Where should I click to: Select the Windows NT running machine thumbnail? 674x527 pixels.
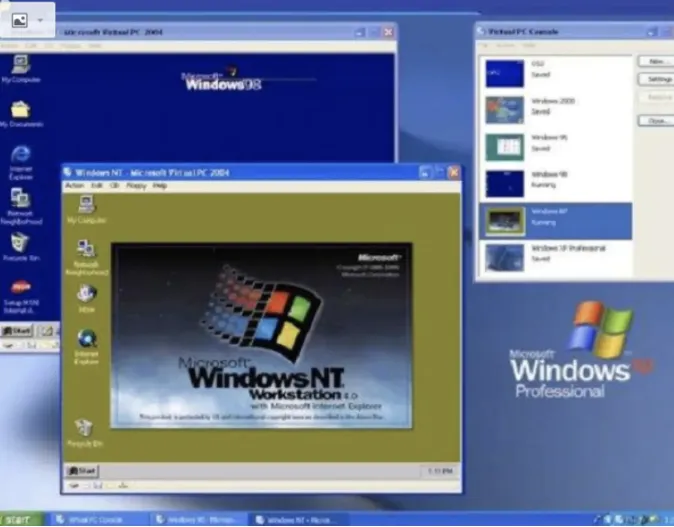pyautogui.click(x=505, y=221)
